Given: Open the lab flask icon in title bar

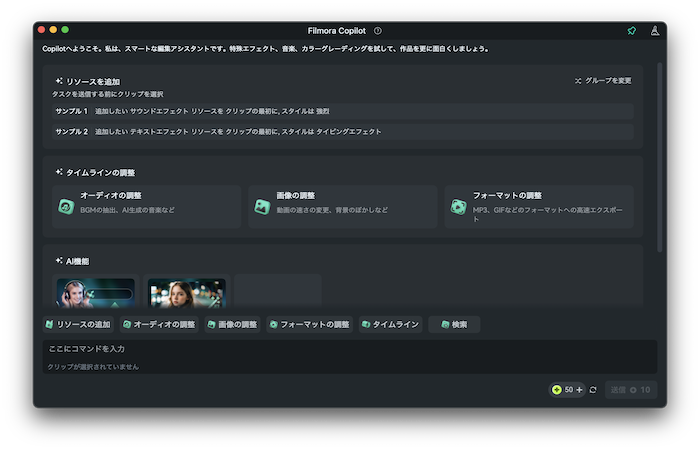Looking at the screenshot, I should click(654, 31).
